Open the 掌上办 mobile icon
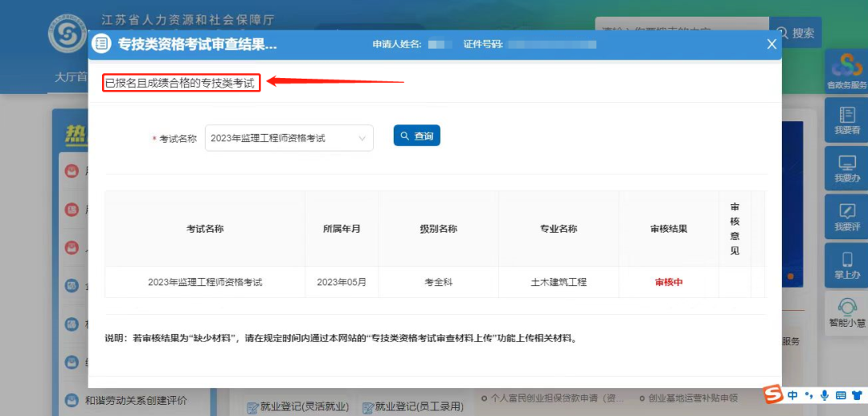868x416 pixels. 846,265
